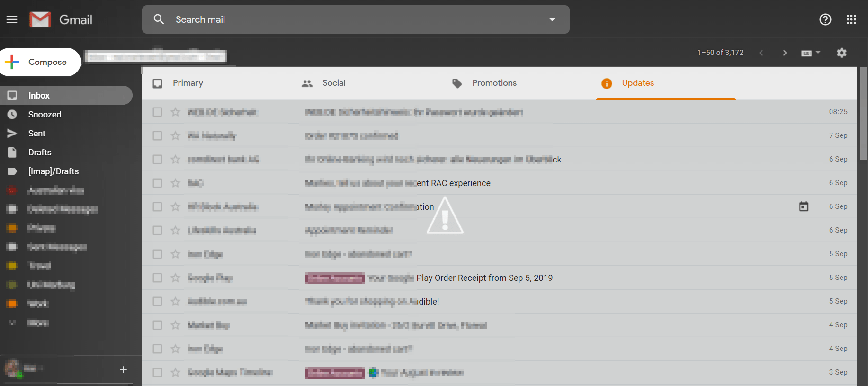Open the Help support icon

click(825, 19)
